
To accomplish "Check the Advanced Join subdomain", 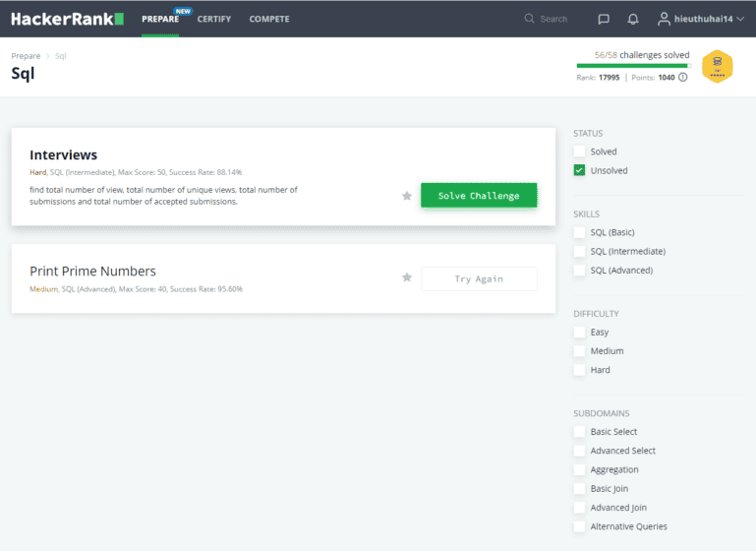I will click(x=580, y=508).
